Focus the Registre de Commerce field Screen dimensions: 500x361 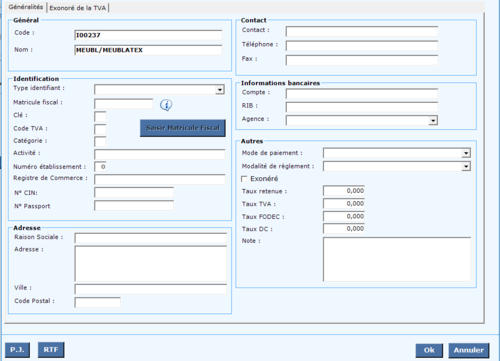(160, 179)
